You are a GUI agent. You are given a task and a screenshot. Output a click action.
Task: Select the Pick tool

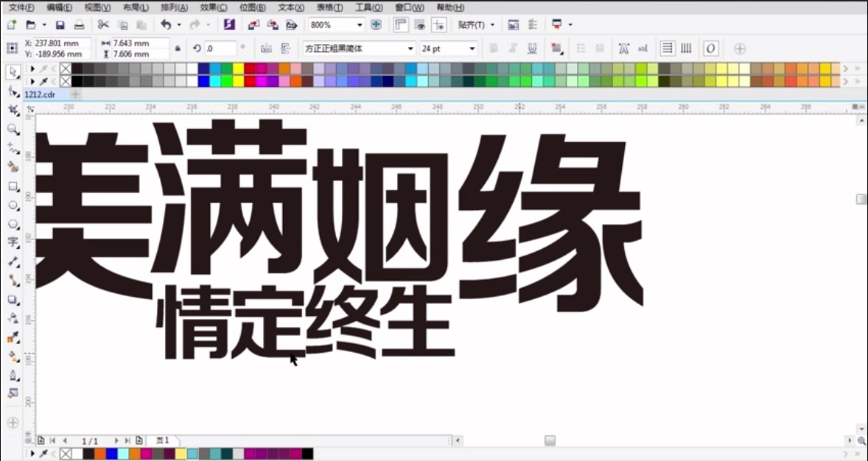12,71
